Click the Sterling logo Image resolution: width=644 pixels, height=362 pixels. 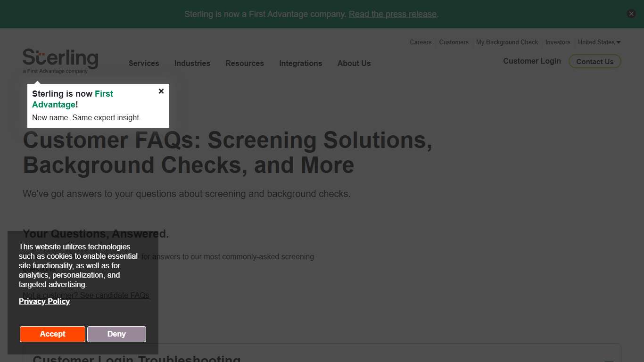pyautogui.click(x=60, y=60)
